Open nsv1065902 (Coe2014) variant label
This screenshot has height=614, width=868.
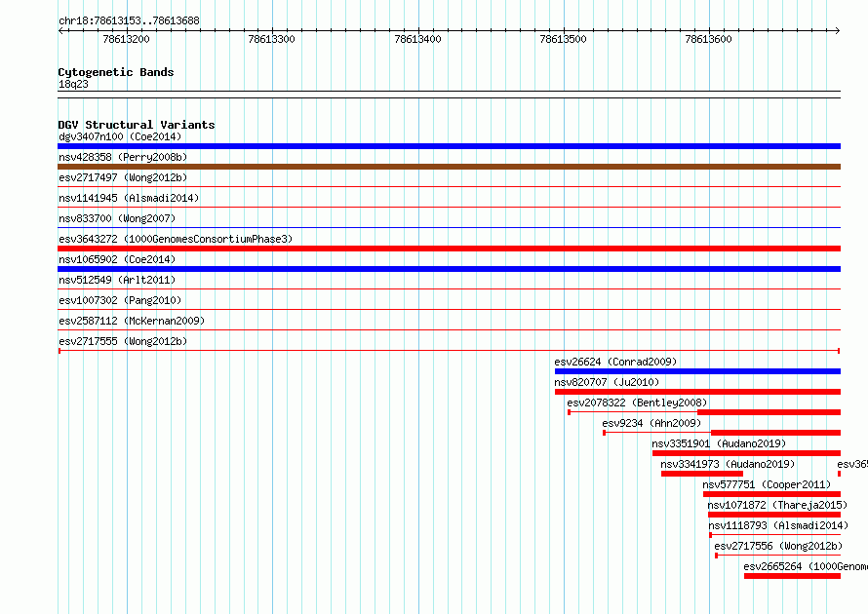(x=117, y=259)
